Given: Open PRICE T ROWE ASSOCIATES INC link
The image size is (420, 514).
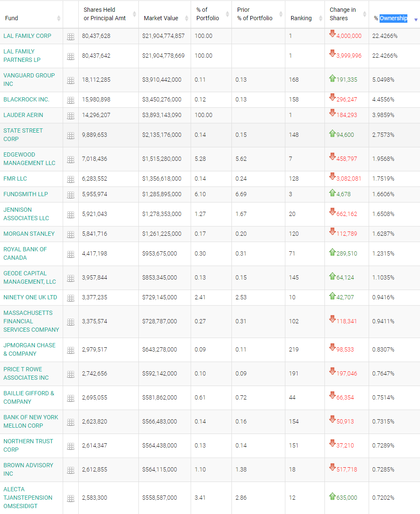Looking at the screenshot, I should tap(26, 373).
